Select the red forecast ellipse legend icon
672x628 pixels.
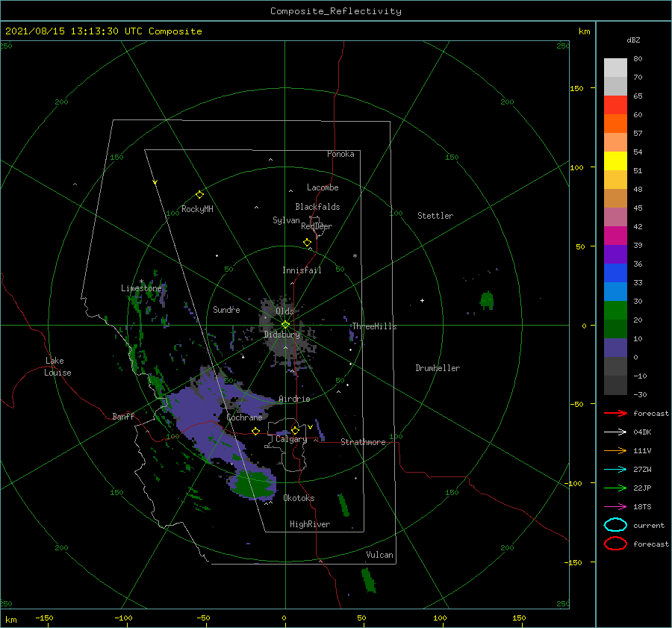click(x=615, y=544)
